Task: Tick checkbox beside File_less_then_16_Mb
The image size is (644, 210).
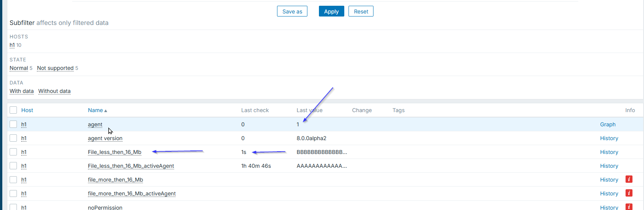Action: (13, 152)
